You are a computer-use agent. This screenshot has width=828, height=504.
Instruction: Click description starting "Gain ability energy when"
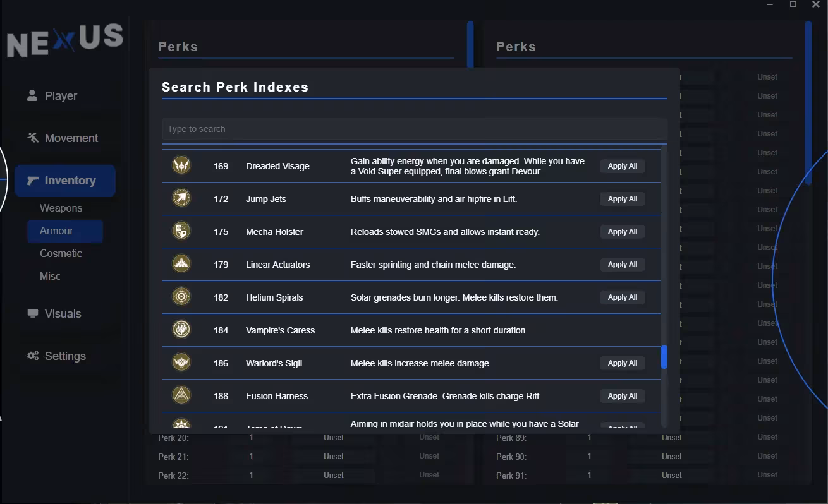click(x=468, y=166)
